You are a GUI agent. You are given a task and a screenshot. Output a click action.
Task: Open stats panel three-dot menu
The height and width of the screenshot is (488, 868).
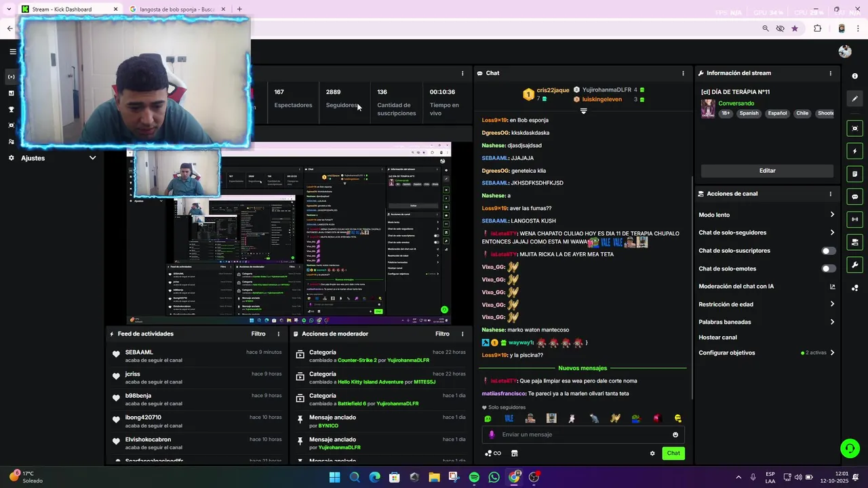click(x=462, y=73)
